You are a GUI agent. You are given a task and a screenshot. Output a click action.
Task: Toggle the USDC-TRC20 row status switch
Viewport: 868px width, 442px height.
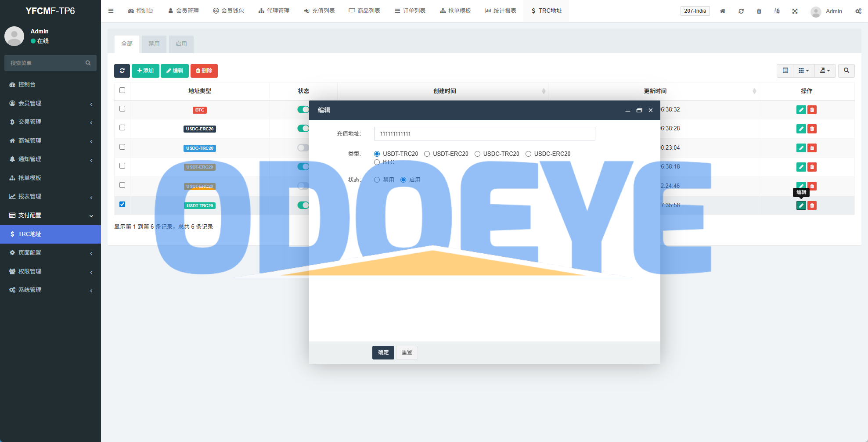tap(303, 148)
